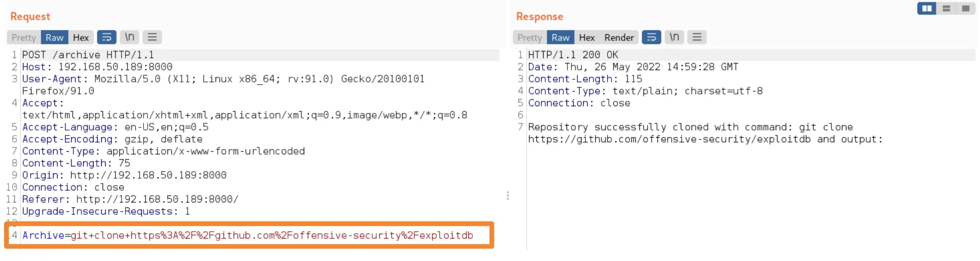The width and height of the screenshot is (980, 261).
Task: Click the POST /archive request line
Action: [88, 55]
